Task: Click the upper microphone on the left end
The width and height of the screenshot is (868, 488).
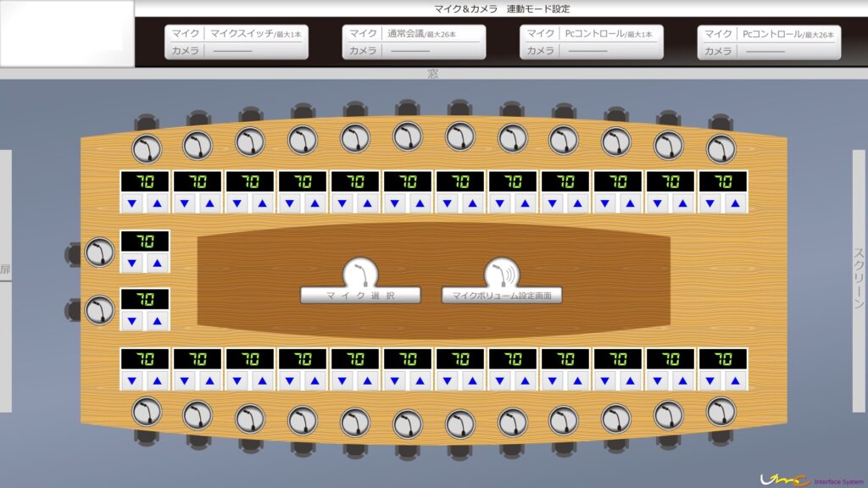Action: [100, 252]
